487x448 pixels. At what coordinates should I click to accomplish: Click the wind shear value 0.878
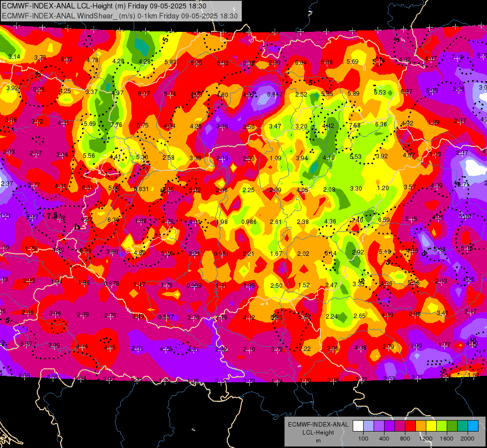tap(111, 284)
